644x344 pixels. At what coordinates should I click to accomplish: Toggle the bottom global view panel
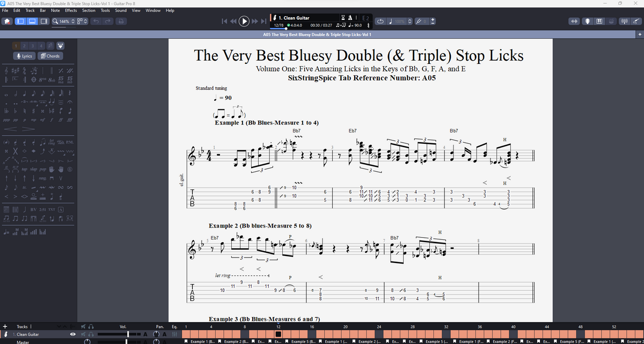point(33,21)
